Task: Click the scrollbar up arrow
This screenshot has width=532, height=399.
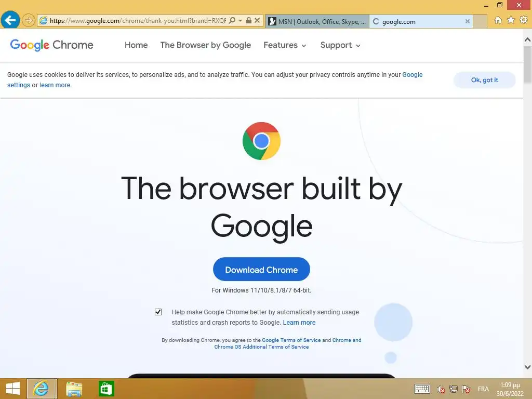Action: pyautogui.click(x=527, y=40)
